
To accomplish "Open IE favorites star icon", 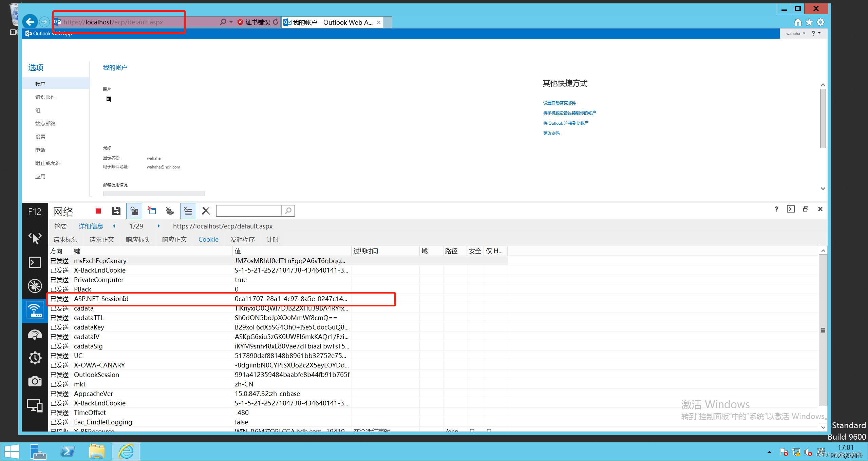I will pyautogui.click(x=809, y=22).
